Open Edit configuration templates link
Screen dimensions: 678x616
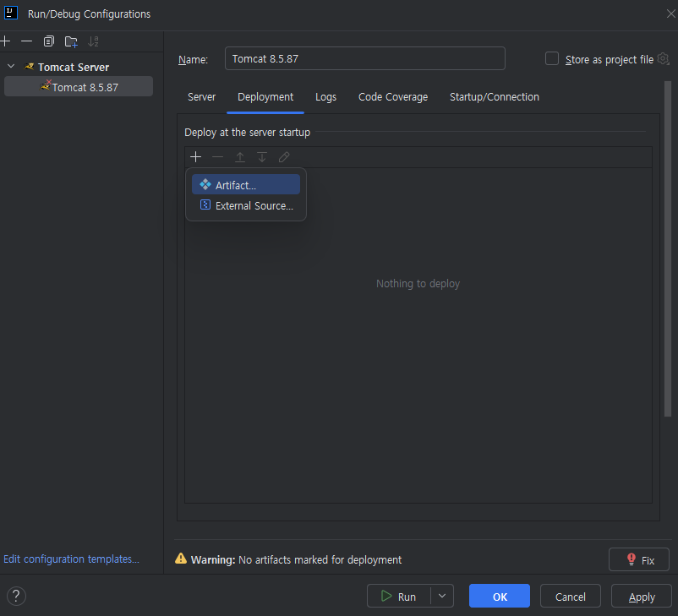pos(71,559)
